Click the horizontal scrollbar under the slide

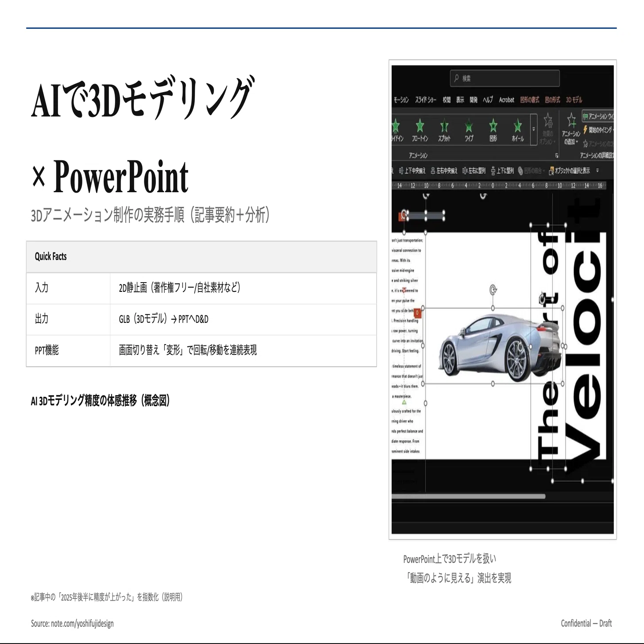coord(468,497)
